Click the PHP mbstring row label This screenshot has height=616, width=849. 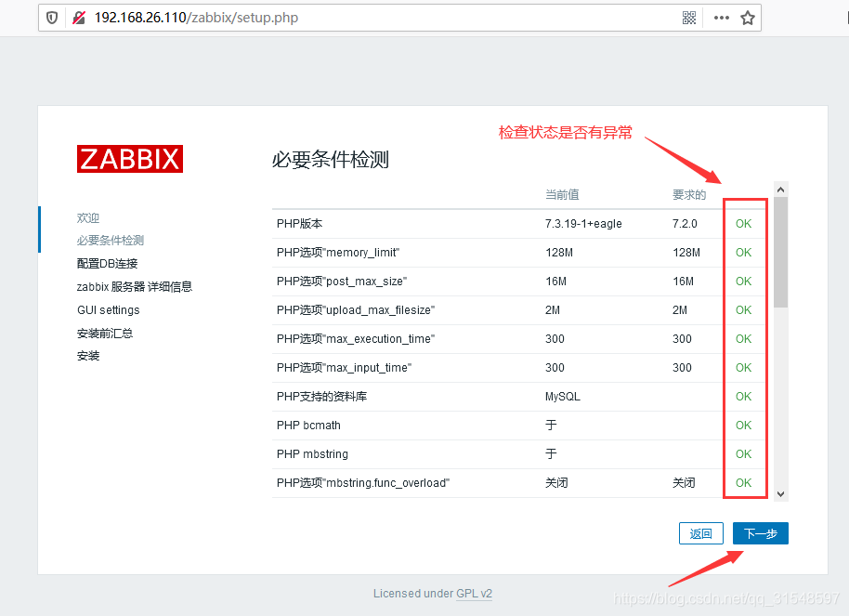coord(312,454)
